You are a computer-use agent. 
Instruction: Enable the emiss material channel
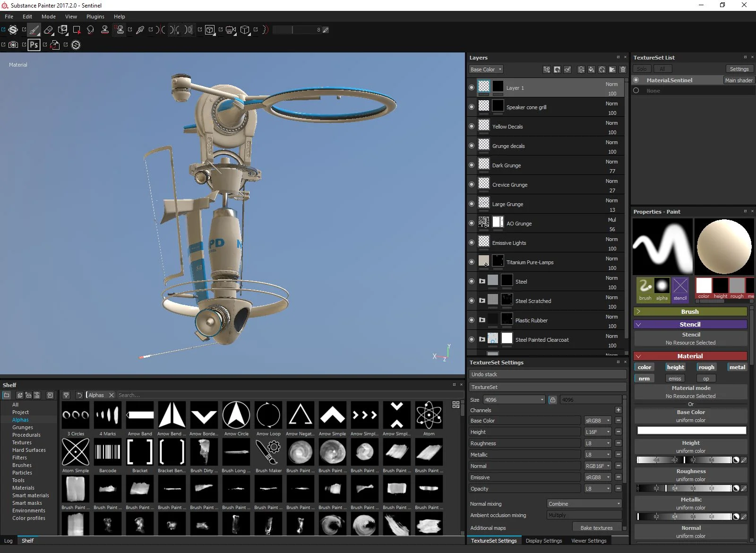[x=675, y=379]
